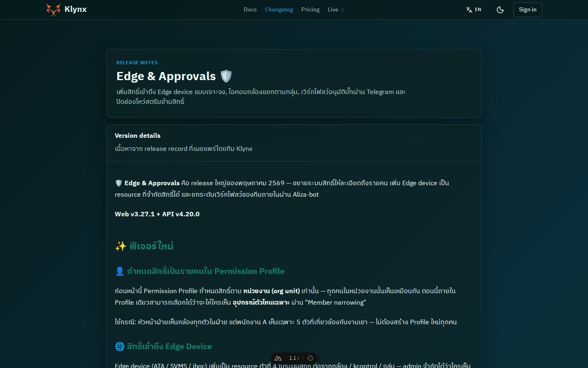588x368 pixels.
Task: Click the devtools component inspector target icon
Action: pos(310,358)
